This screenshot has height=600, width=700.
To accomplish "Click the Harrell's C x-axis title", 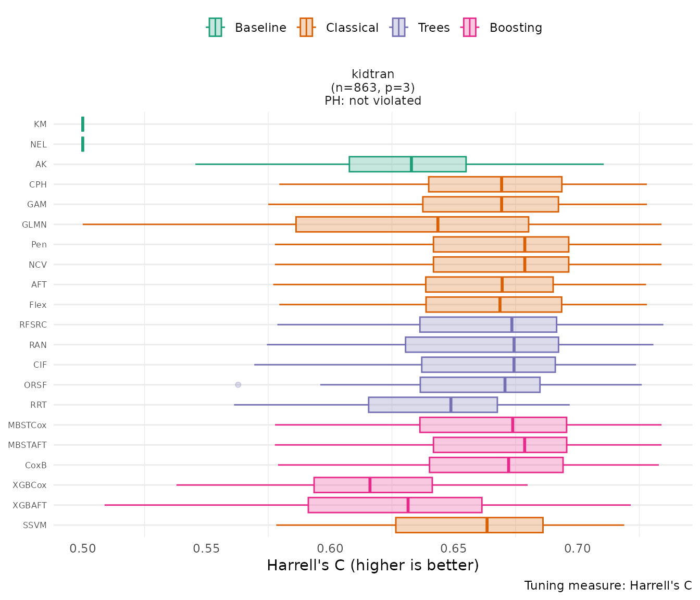I will (x=373, y=565).
